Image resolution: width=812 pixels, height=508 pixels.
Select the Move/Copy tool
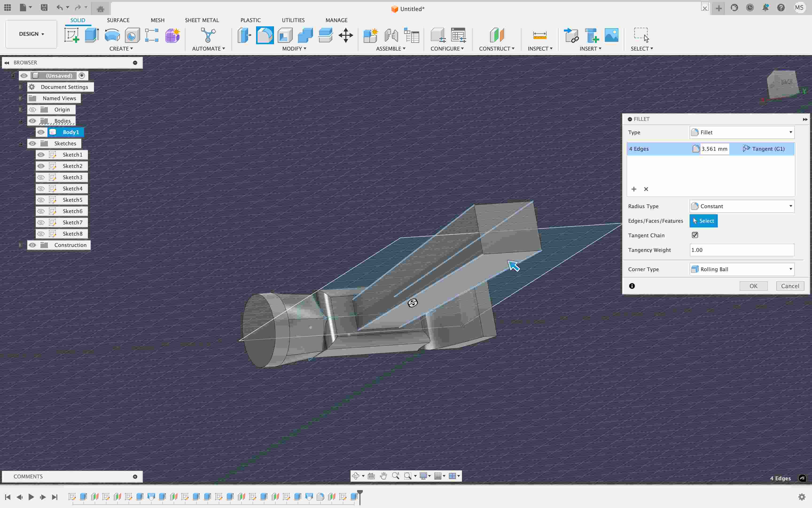pos(346,35)
